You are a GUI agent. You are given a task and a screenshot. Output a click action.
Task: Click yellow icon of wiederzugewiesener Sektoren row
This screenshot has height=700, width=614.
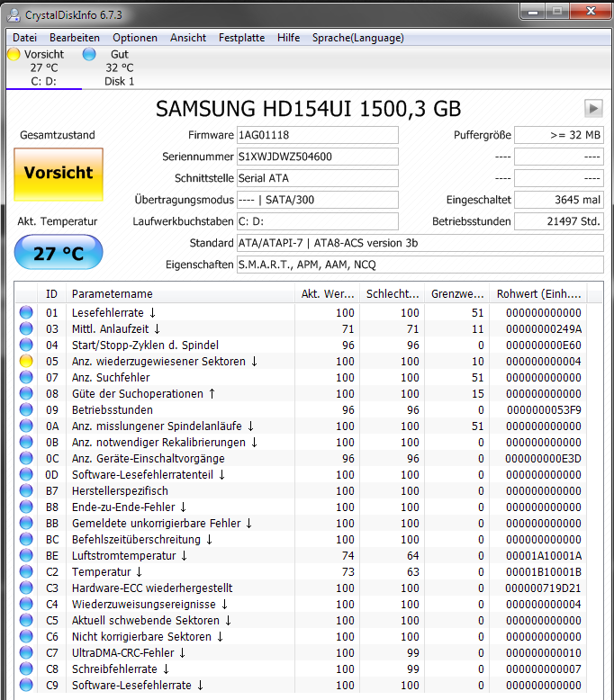(26, 361)
